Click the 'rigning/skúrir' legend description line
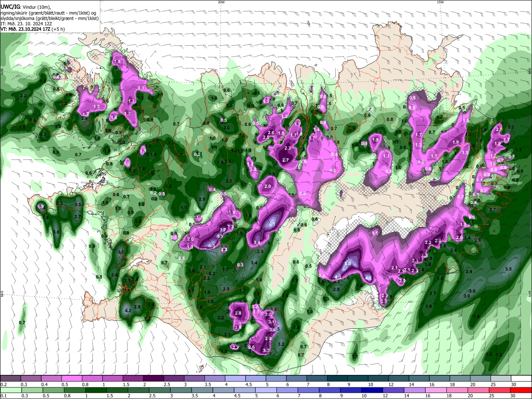532x399 pixels. tap(49, 12)
